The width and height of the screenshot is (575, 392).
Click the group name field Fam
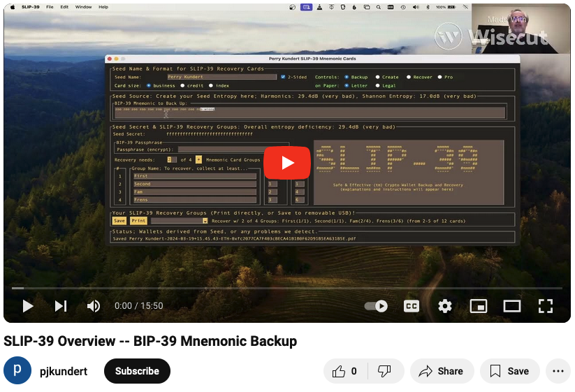[x=194, y=191]
